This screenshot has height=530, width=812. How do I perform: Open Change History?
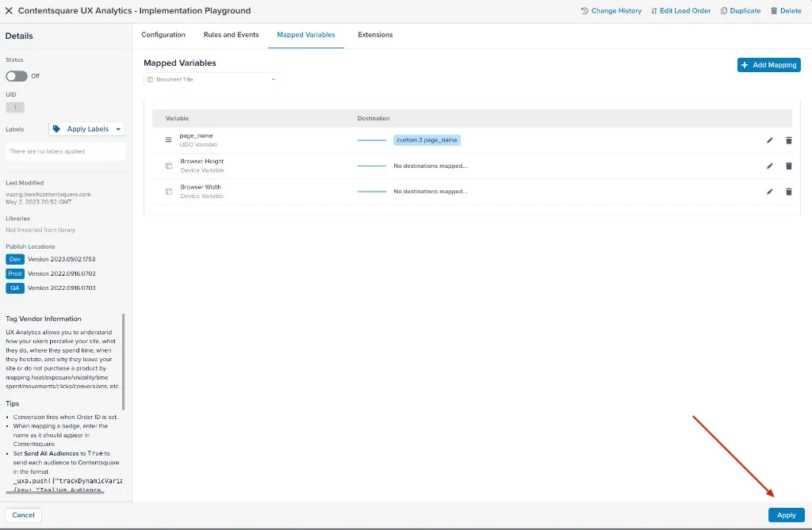pyautogui.click(x=611, y=11)
